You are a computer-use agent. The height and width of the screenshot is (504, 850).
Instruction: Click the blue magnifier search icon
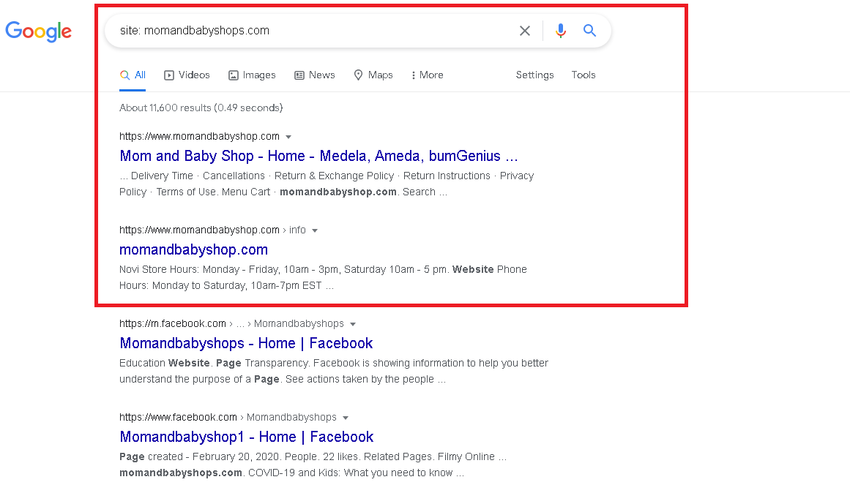[590, 31]
